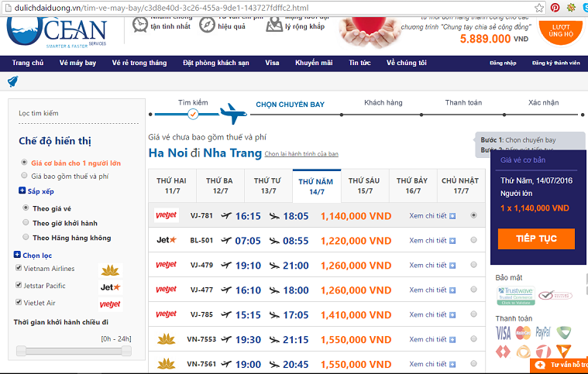
Task: Click the Ocean Services logo
Action: tap(57, 33)
